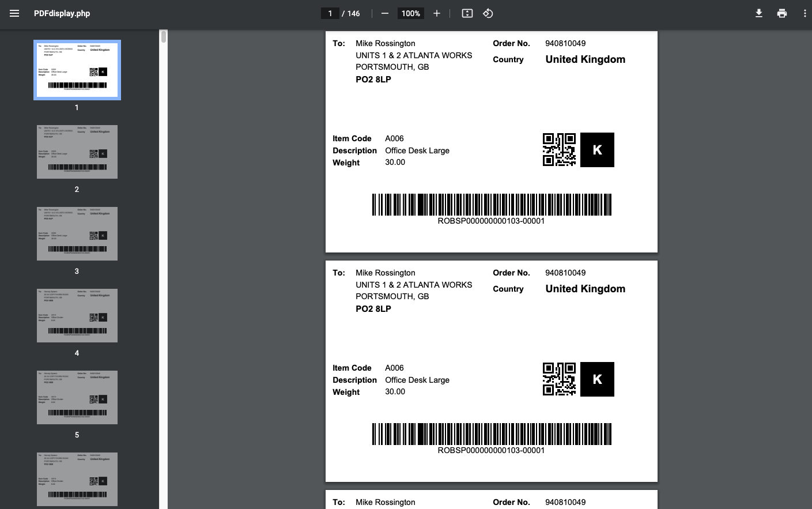This screenshot has height=509, width=812.
Task: Select the page 5 thumbnail
Action: coord(77,397)
